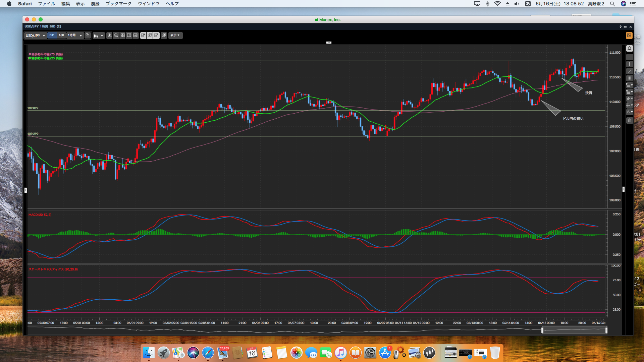This screenshot has width=644, height=362.
Task: Click the ドル円の買い chart annotation label
Action: [x=573, y=119]
